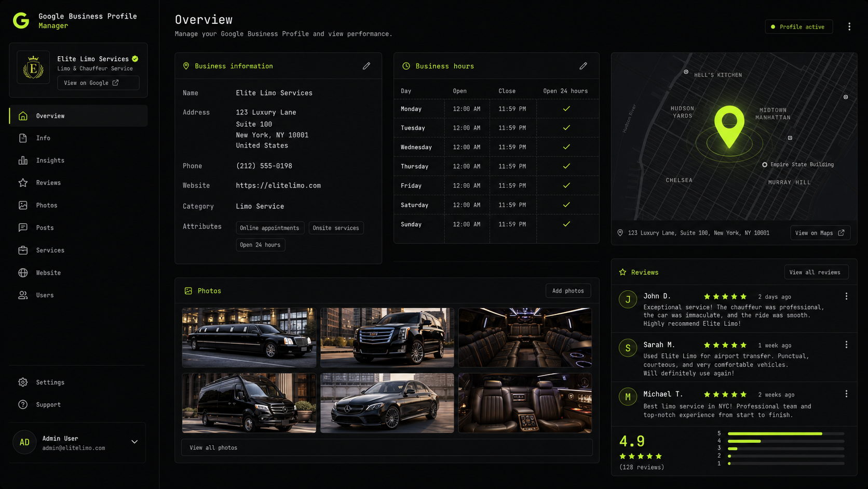Click the Overview home icon in sidebar

pyautogui.click(x=23, y=116)
